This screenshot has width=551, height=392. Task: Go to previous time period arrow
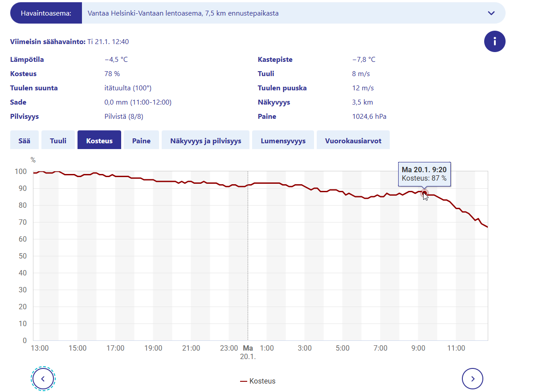[43, 379]
